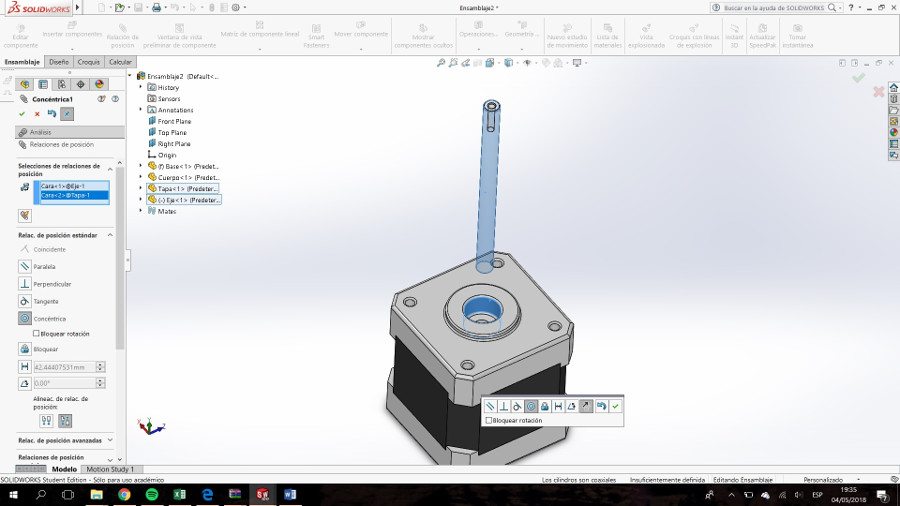The width and height of the screenshot is (900, 506).
Task: Click the PropertyManager vertical scrollbar
Action: pyautogui.click(x=120, y=258)
